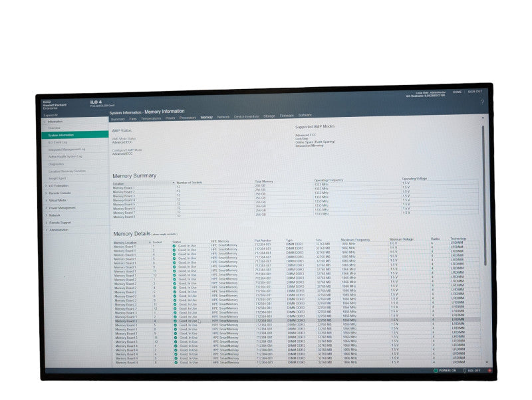Switch to the Fans tab
Viewport: 532px width, 400px height.
[132, 119]
